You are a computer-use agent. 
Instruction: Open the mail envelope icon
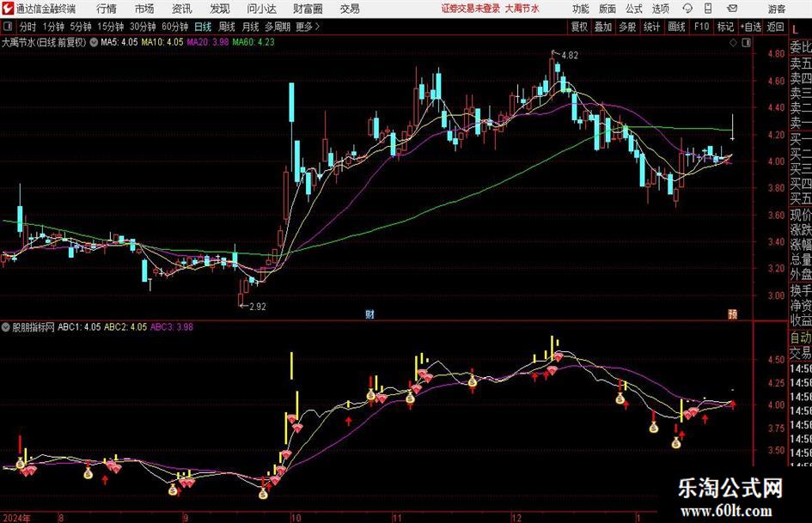click(x=732, y=9)
